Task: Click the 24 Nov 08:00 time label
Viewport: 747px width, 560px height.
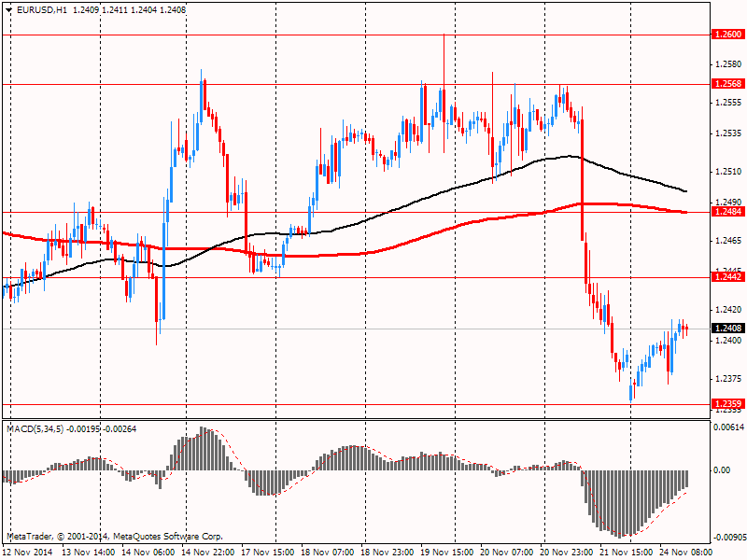Action: (686, 553)
